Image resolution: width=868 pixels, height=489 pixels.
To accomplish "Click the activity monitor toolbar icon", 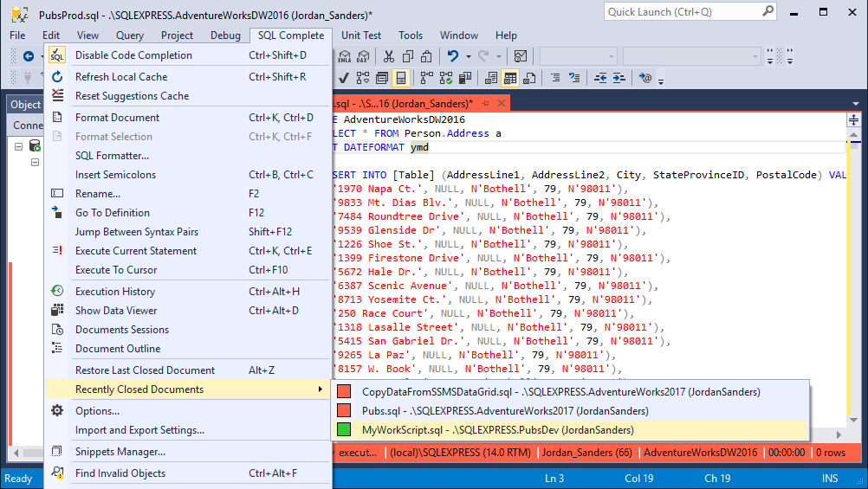I will tap(521, 56).
